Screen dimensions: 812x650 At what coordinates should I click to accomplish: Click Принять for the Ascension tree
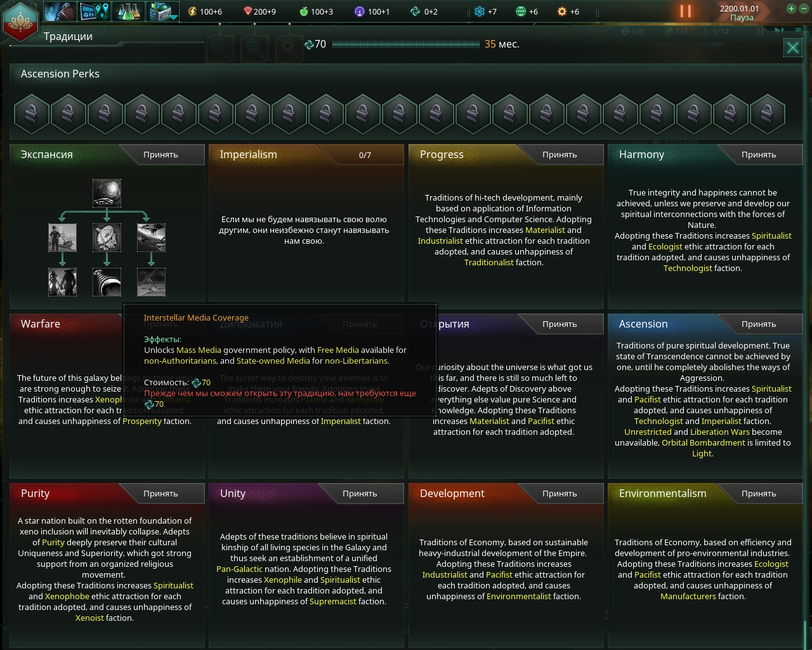click(759, 324)
